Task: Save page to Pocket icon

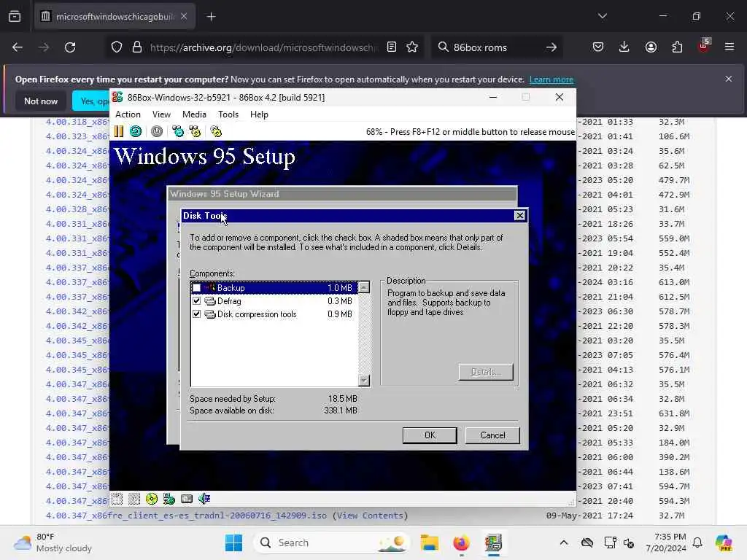Action: point(598,47)
